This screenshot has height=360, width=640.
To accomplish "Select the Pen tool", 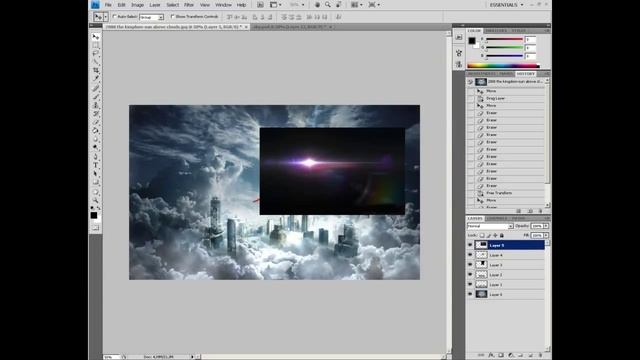I will (x=96, y=157).
